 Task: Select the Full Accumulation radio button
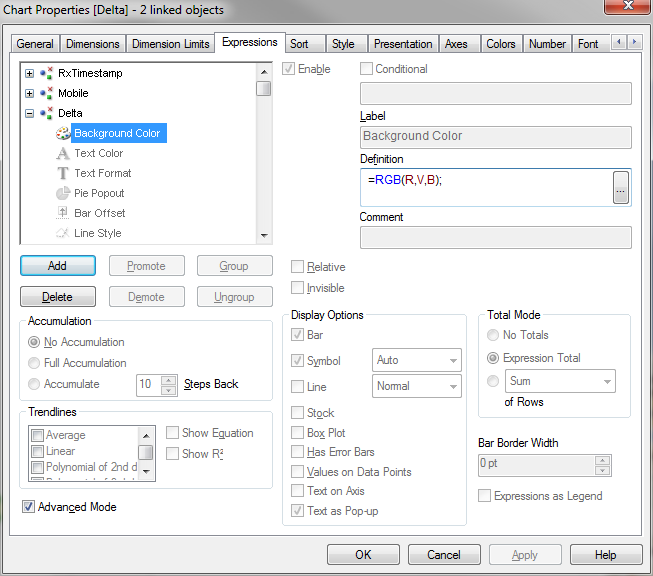click(x=34, y=363)
